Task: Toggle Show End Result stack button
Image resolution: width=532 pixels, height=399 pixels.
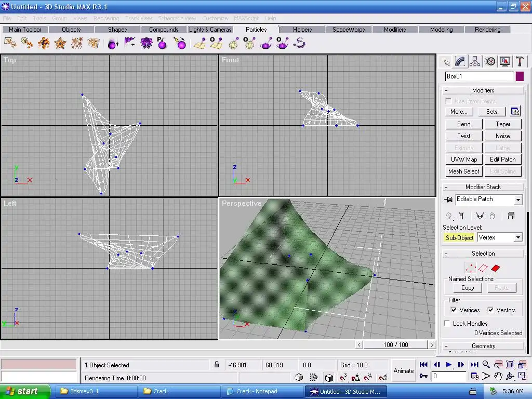Action: pyautogui.click(x=461, y=216)
